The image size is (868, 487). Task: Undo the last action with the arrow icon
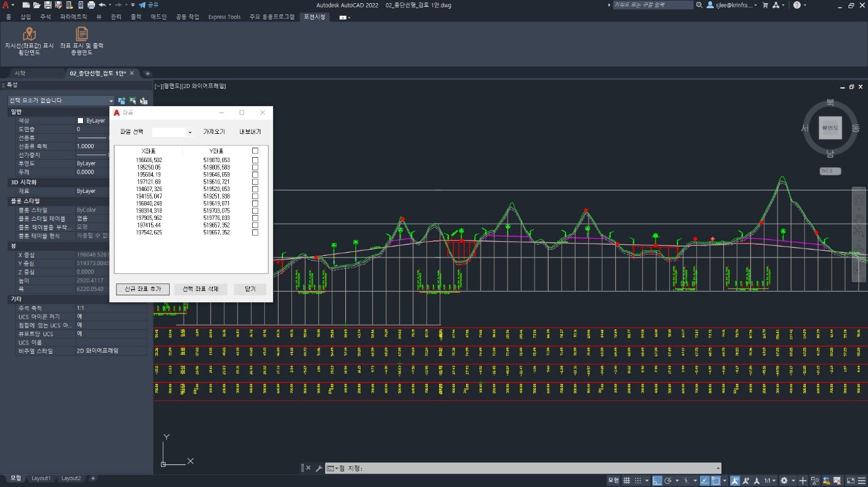pos(102,5)
